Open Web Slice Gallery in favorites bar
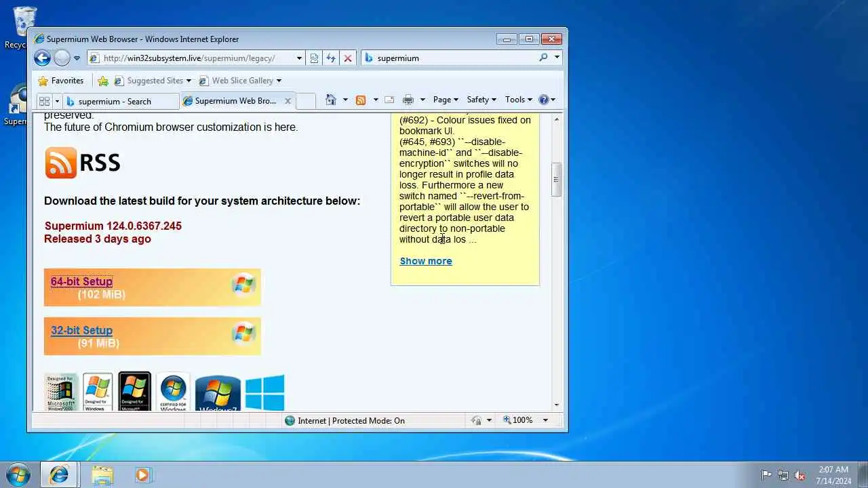868x488 pixels. point(240,81)
